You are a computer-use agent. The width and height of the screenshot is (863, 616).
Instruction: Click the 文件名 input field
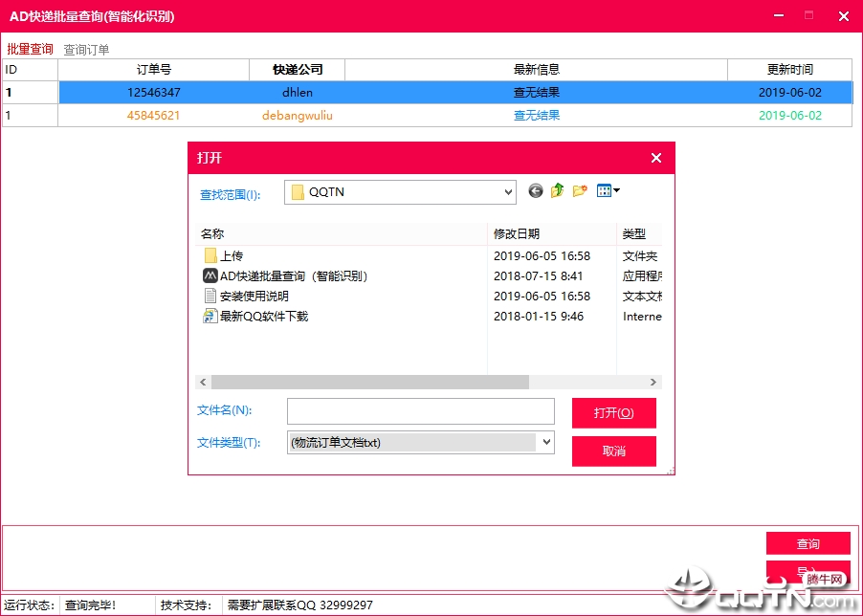click(420, 411)
